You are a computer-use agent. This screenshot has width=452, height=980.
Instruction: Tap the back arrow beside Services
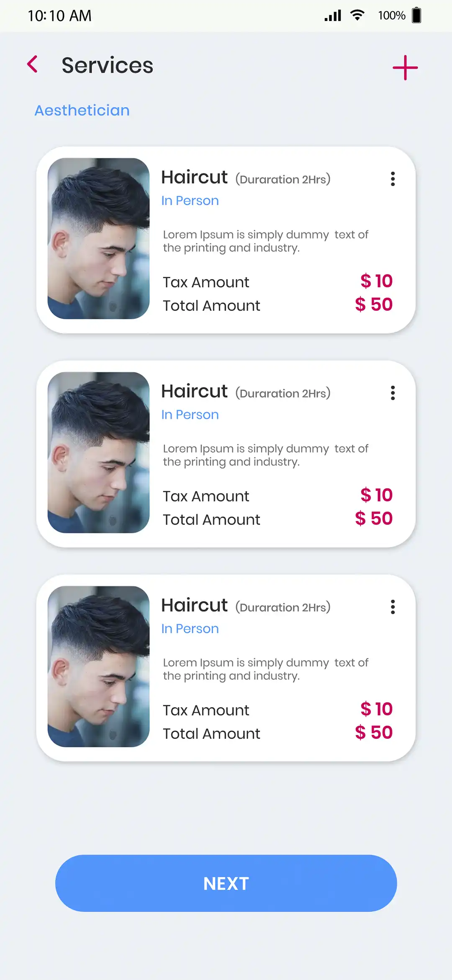point(33,64)
